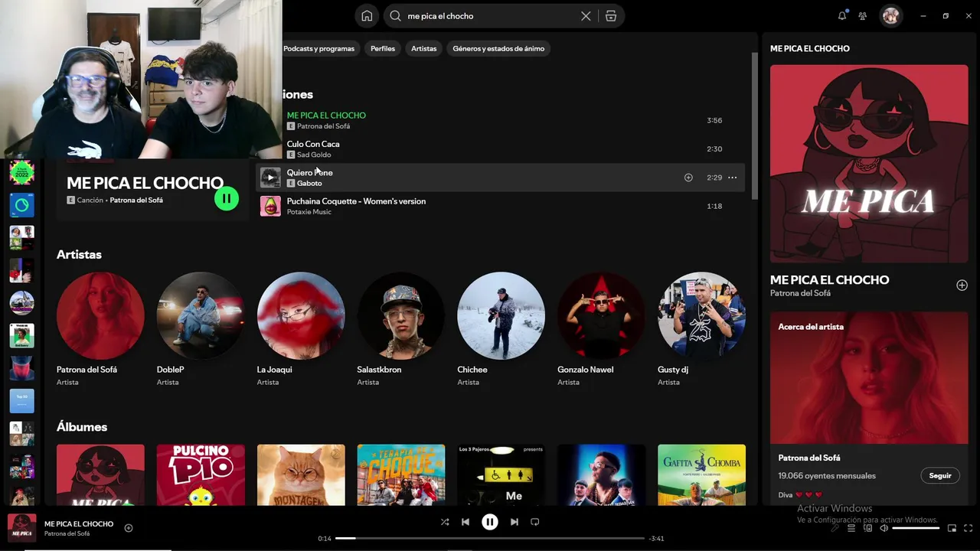The height and width of the screenshot is (551, 980).
Task: Filter results by Perfiles
Action: (x=383, y=48)
